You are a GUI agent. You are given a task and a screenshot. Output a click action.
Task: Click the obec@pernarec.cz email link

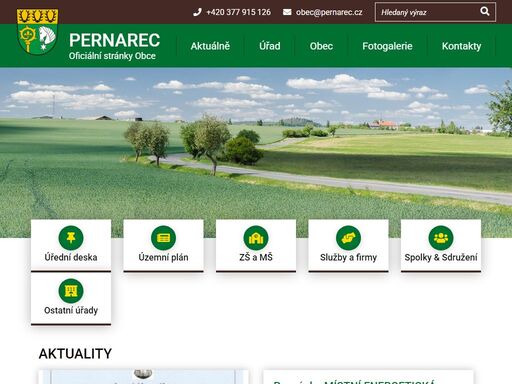coord(329,12)
